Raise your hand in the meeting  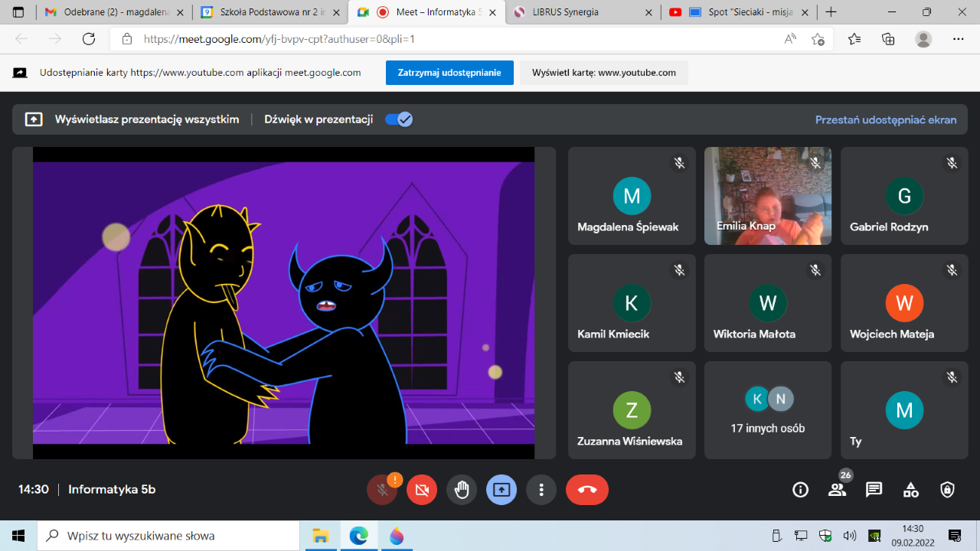pyautogui.click(x=462, y=490)
